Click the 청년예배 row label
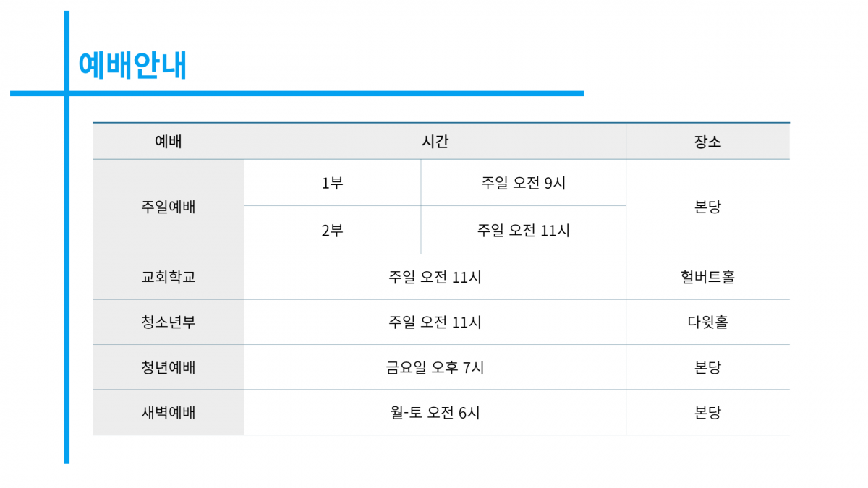This screenshot has width=868, height=488. (169, 367)
